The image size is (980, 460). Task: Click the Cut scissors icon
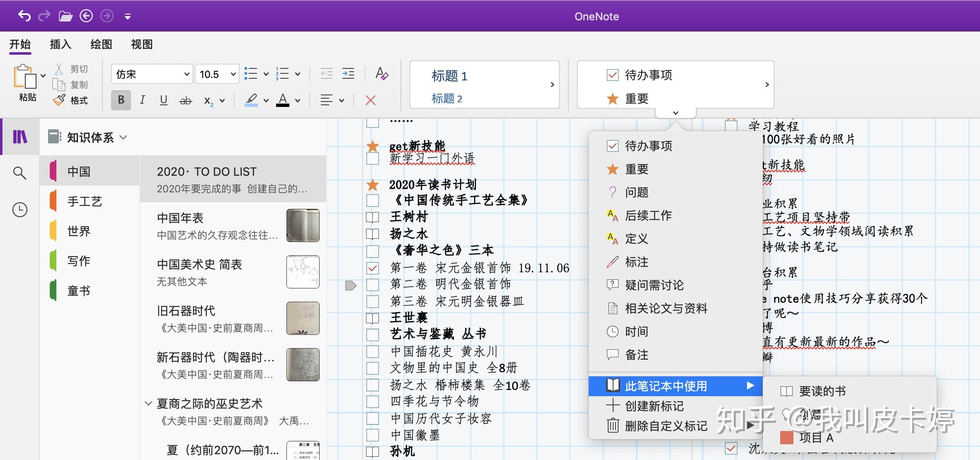pyautogui.click(x=59, y=69)
